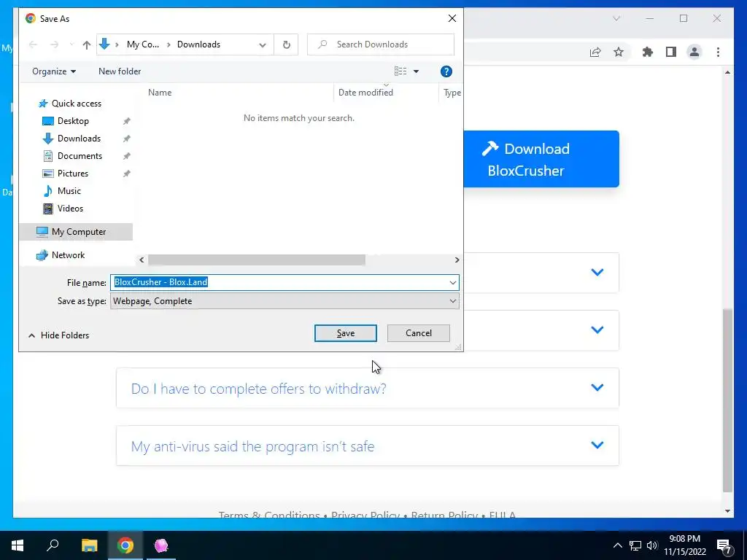Open Desktop in Quick access
The image size is (747, 560).
73,121
